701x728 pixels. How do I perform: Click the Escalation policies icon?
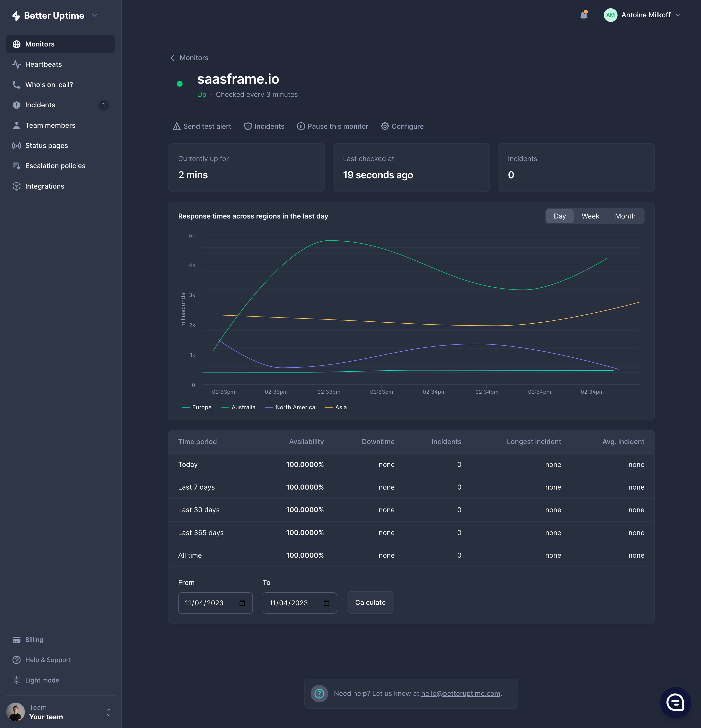[16, 166]
